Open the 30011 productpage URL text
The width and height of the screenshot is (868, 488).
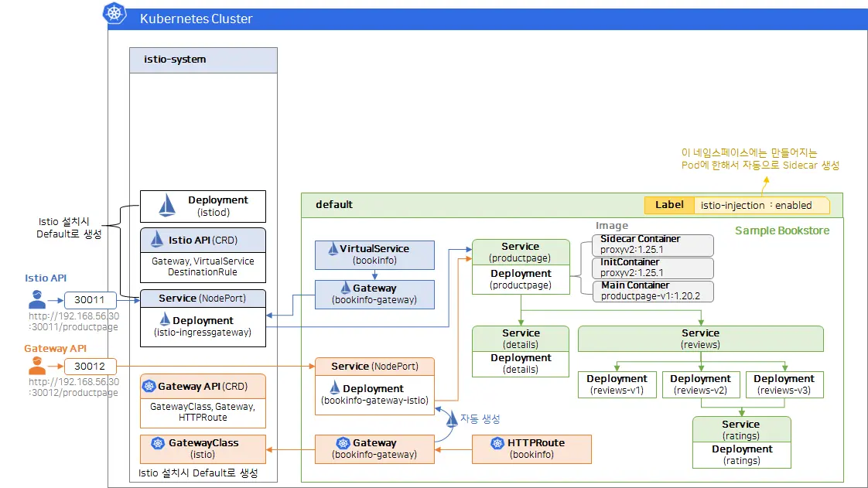[x=74, y=322]
